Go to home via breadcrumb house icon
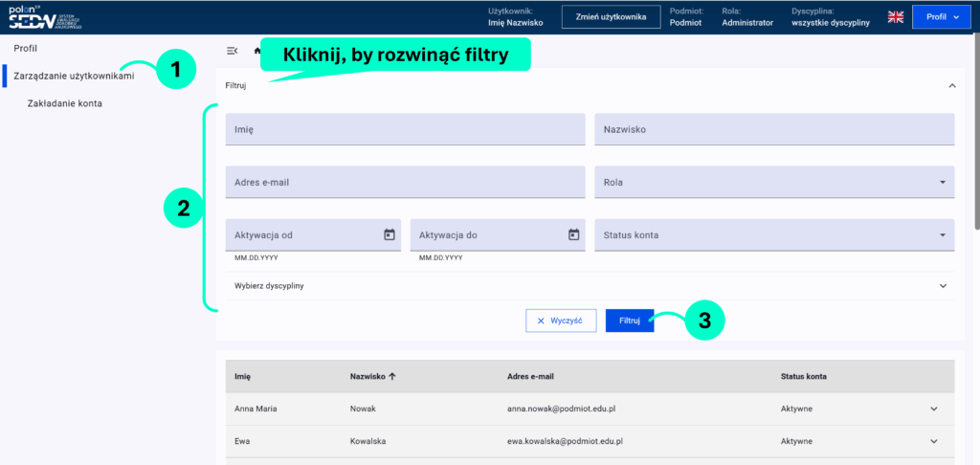 (x=256, y=50)
